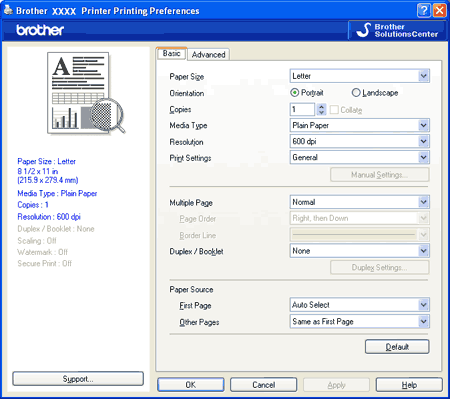450x399 pixels.
Task: Toggle the Collate checkbox
Action: pos(334,110)
